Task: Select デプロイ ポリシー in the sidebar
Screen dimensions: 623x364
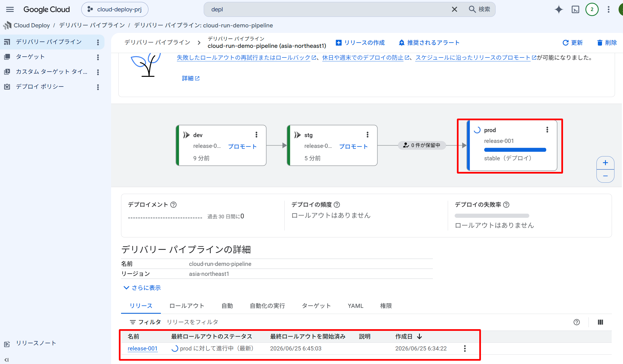Action: (40, 87)
